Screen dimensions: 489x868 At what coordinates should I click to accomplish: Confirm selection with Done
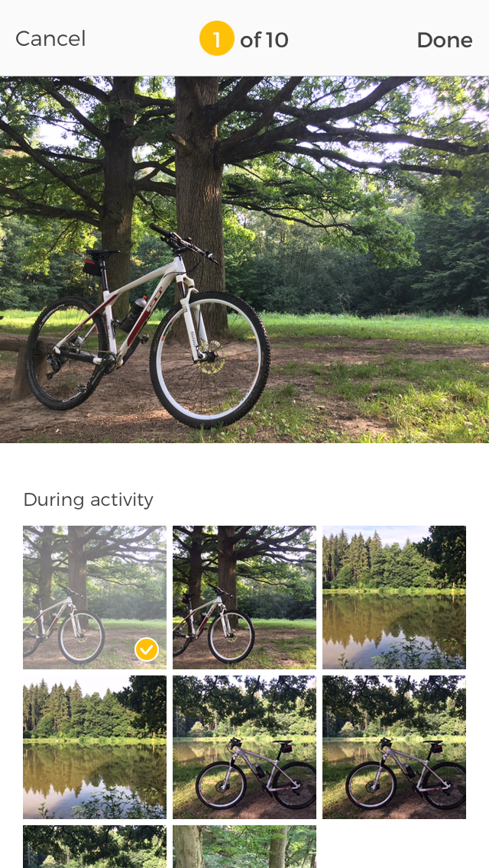444,40
